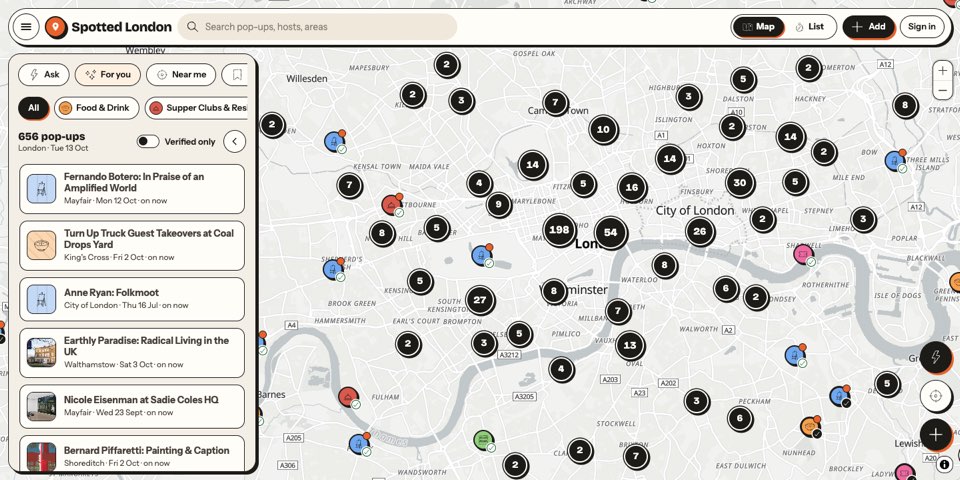Click the orange food marker near Nunhead

click(x=810, y=426)
